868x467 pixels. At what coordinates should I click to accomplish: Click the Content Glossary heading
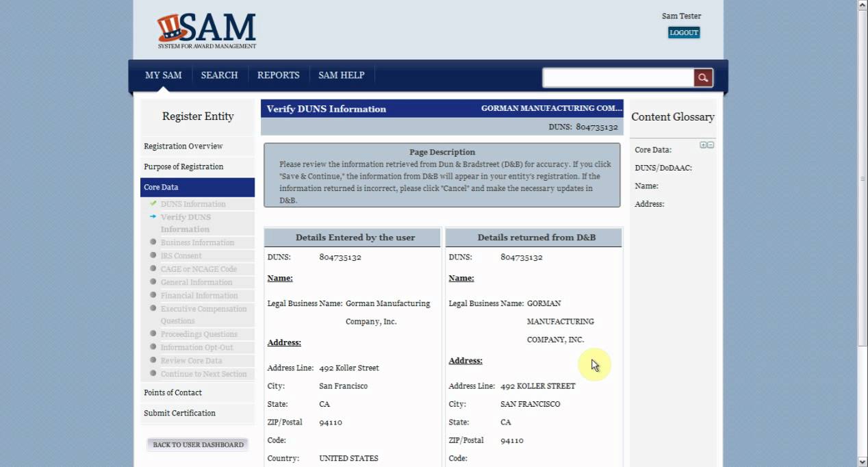(x=673, y=117)
